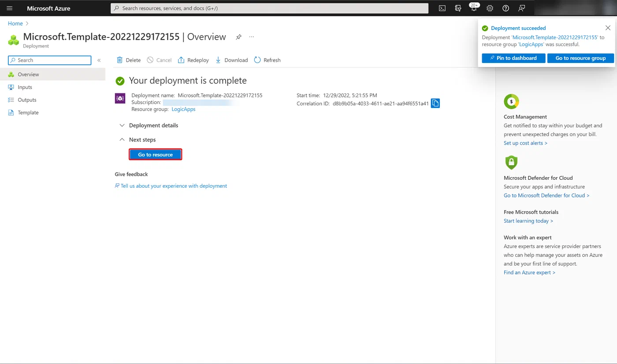Click the Cost Management icon
Screen dimensions: 617x364
pyautogui.click(x=511, y=101)
